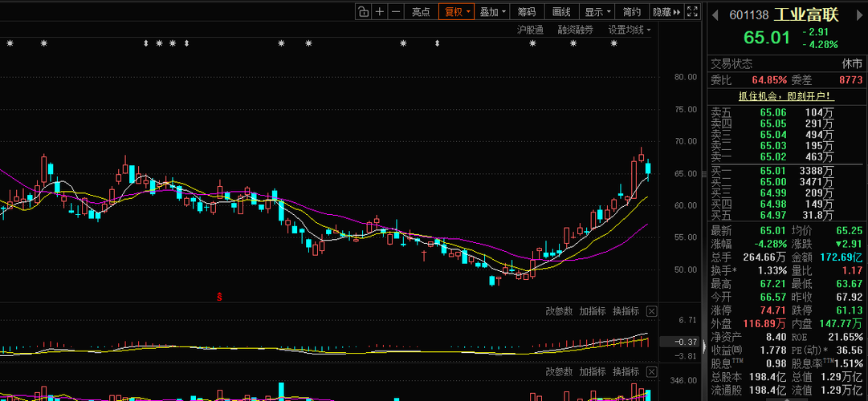
Task: Open 设置均线 moving average settings
Action: (x=630, y=30)
